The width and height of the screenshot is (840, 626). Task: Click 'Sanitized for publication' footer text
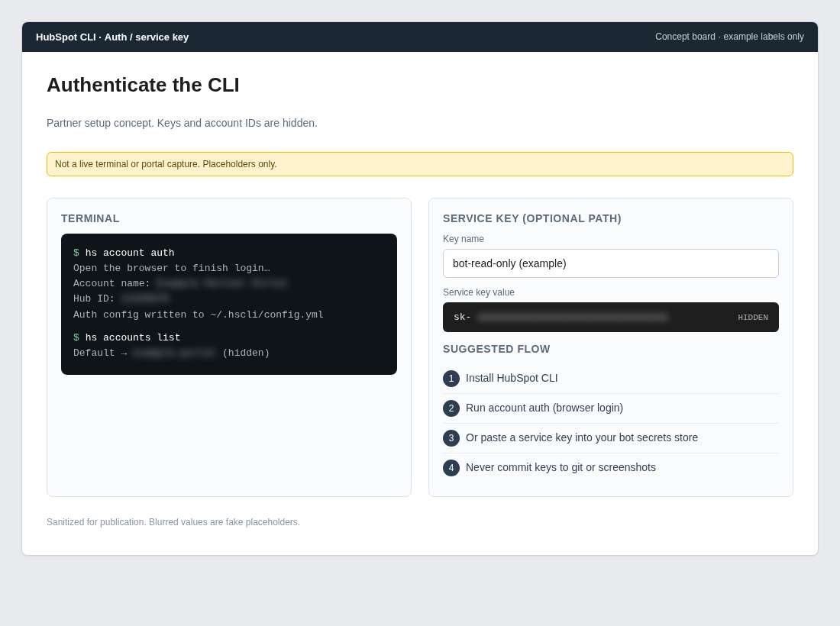173,522
